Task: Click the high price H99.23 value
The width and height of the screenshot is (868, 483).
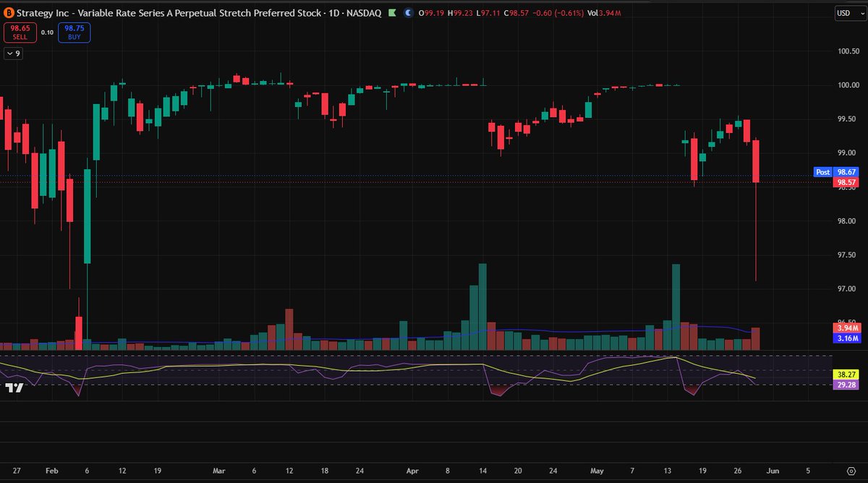Action: [461, 13]
